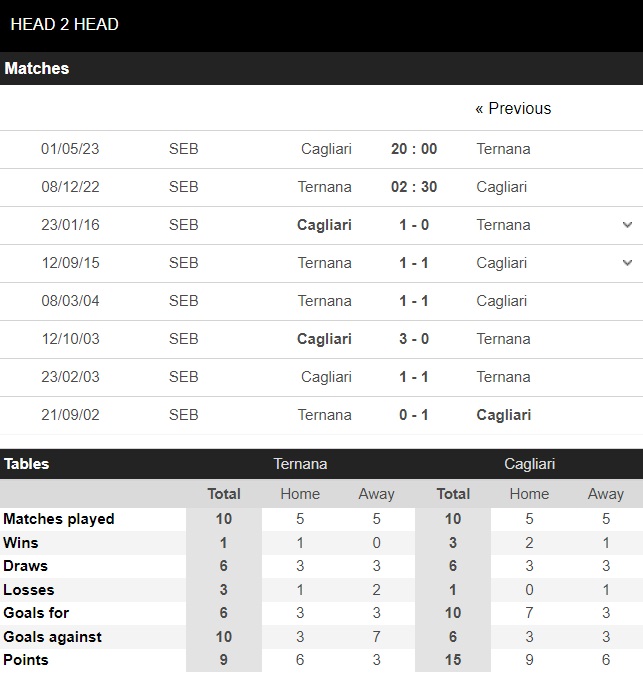Screen dimensions: 643x696
Task: Expand the 12/09/15 Ternana match chevron
Action: 627,263
